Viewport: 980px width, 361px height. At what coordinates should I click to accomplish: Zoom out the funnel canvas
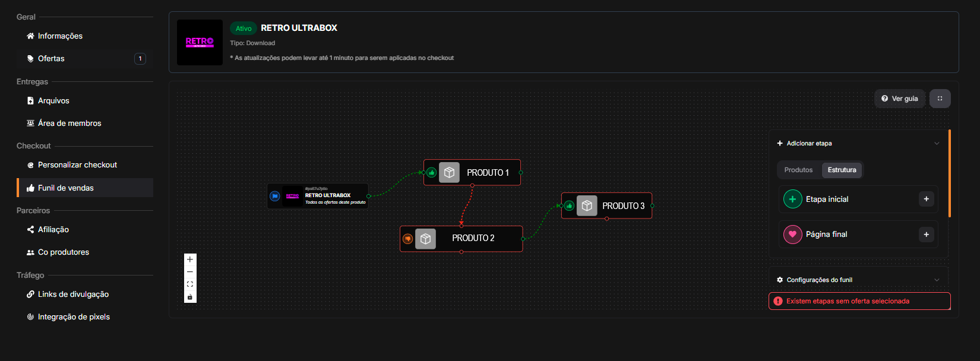190,272
